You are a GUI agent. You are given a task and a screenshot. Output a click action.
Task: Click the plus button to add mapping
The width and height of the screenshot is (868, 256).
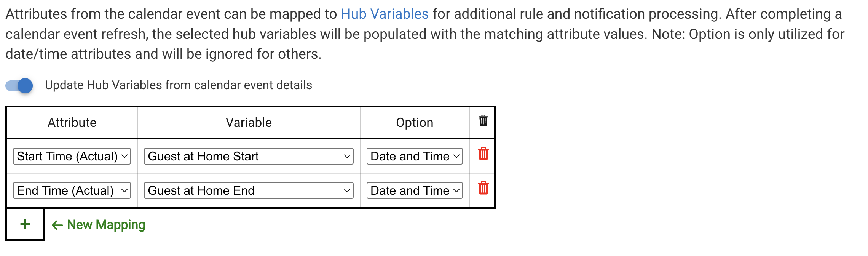pos(25,224)
